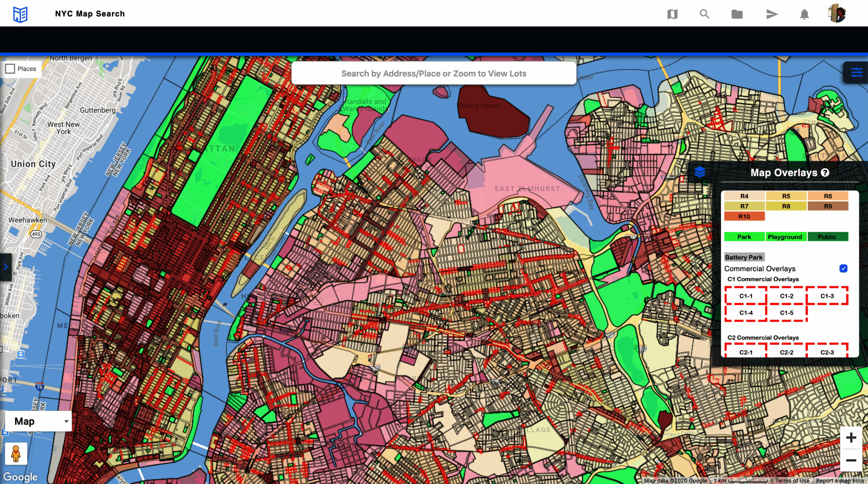Open the notifications bell
Screen dimensions: 868x484
[804, 14]
